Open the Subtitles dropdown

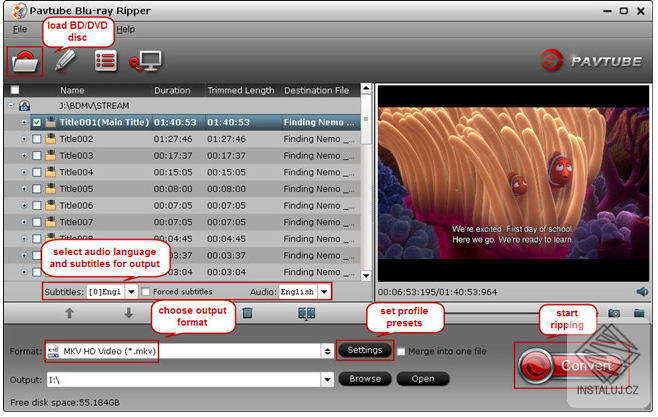coord(131,292)
